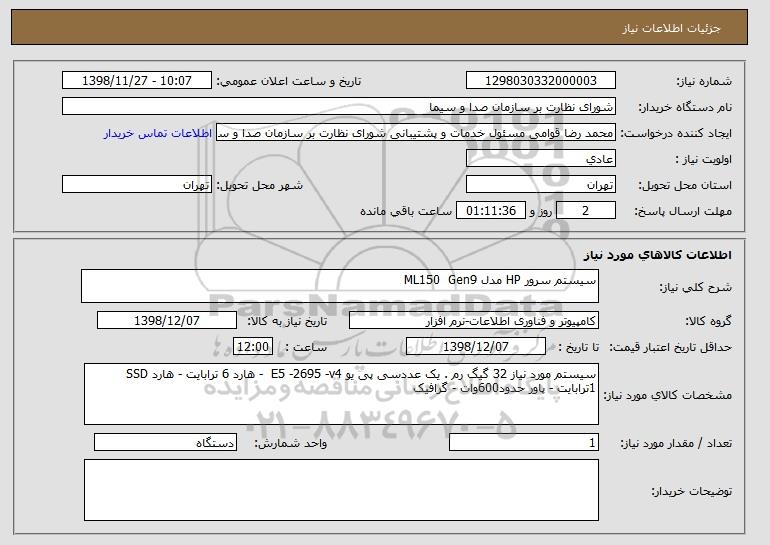Click the priority field عادی

[x=541, y=159]
